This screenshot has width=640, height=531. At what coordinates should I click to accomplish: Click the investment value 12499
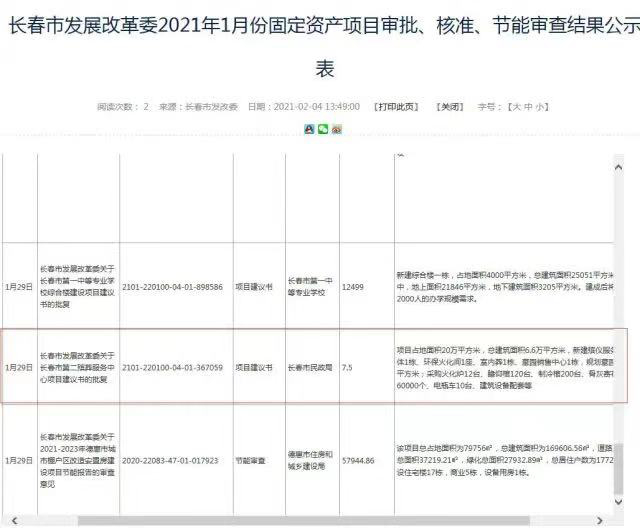pyautogui.click(x=353, y=287)
